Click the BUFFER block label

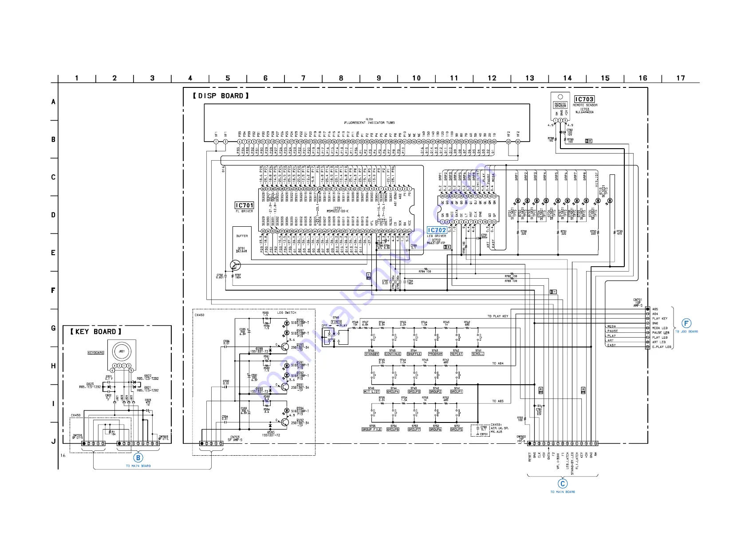click(x=242, y=236)
